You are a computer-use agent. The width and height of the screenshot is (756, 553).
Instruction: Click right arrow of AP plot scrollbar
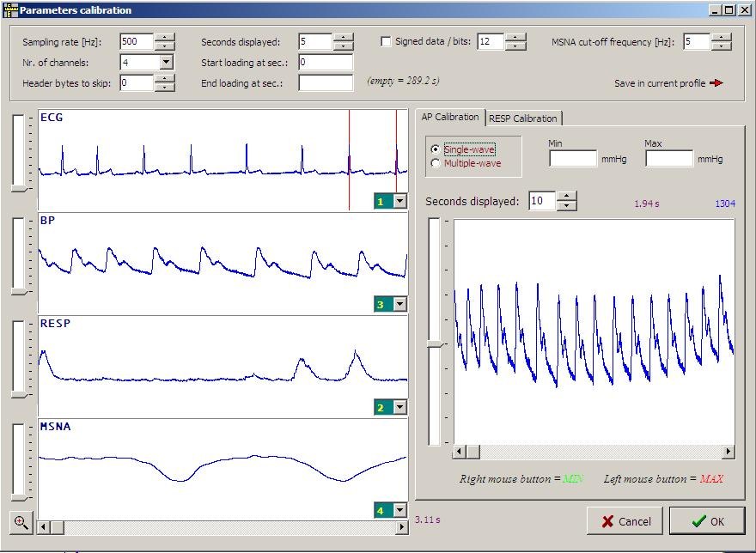click(x=728, y=452)
